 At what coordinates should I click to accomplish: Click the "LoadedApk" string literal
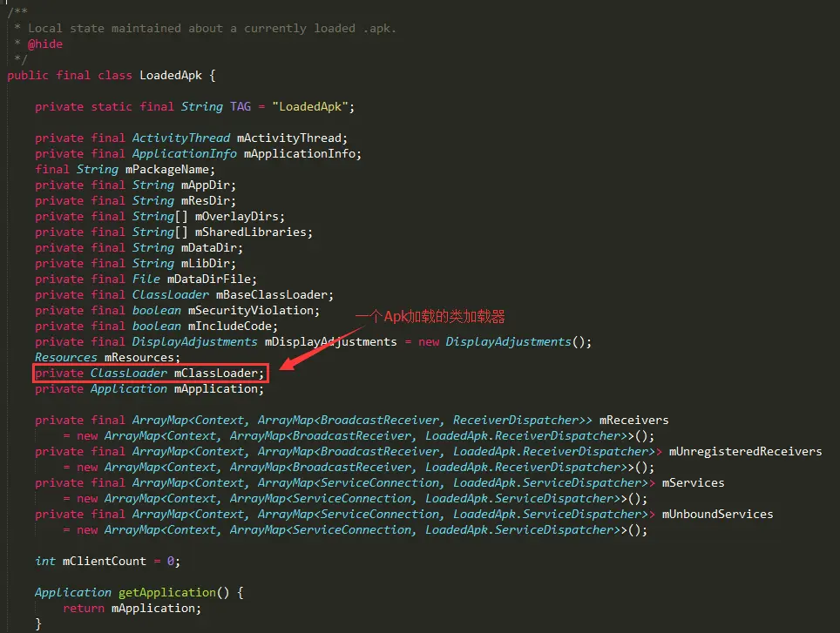coord(310,106)
